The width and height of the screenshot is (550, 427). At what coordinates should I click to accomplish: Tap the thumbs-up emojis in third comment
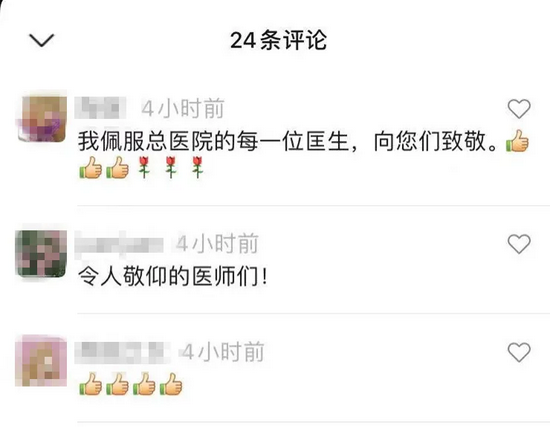pyautogui.click(x=131, y=384)
